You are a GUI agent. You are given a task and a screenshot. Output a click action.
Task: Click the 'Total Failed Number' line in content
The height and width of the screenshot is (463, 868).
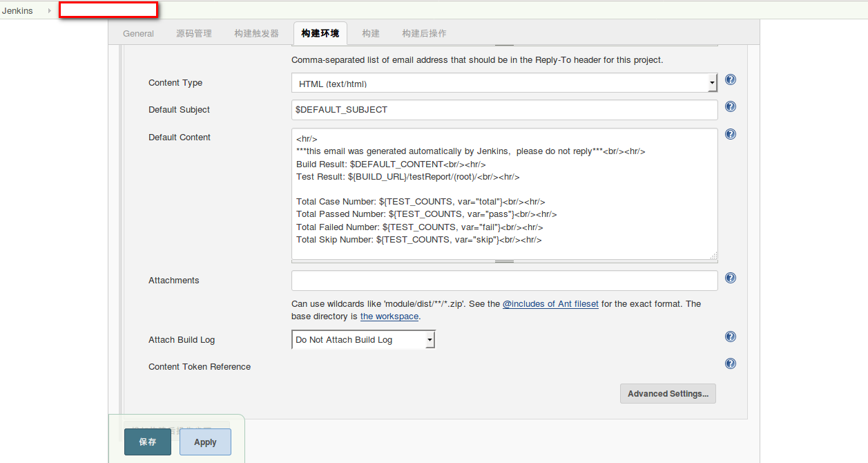[420, 227]
